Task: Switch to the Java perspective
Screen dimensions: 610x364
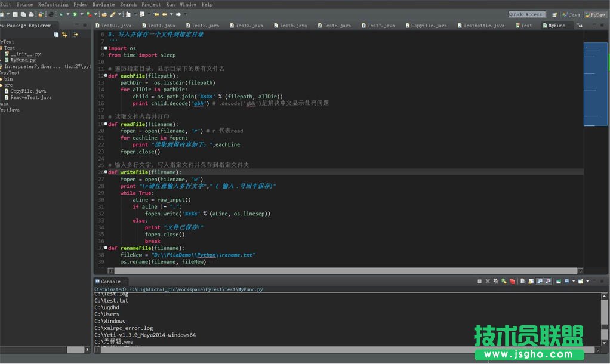Action: point(572,14)
